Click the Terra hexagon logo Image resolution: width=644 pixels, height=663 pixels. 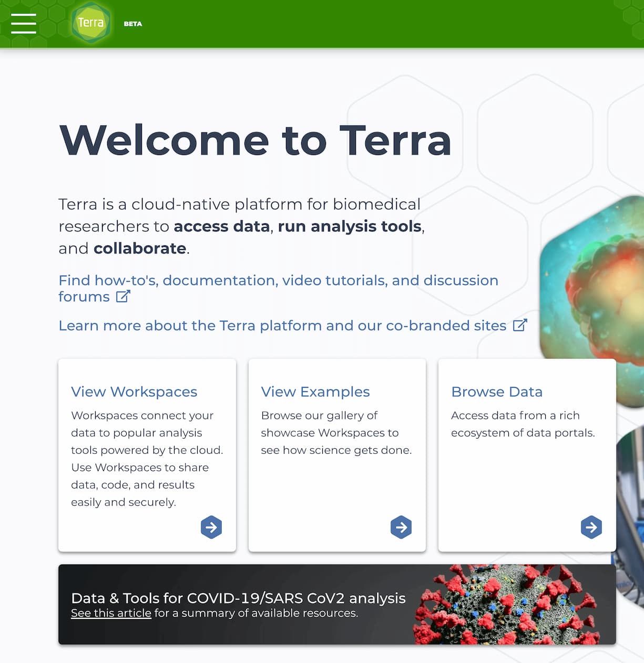pos(91,23)
